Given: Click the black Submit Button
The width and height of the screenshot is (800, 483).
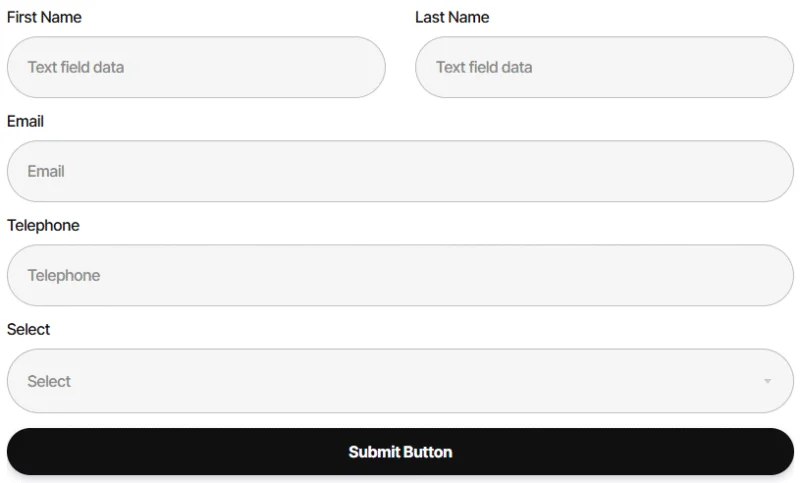Looking at the screenshot, I should pos(400,451).
